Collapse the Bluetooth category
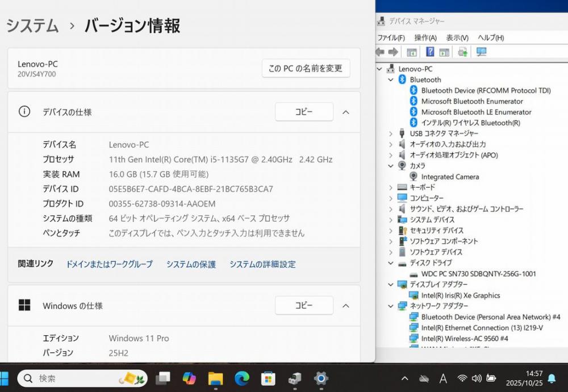The width and height of the screenshot is (568, 392). tap(391, 80)
